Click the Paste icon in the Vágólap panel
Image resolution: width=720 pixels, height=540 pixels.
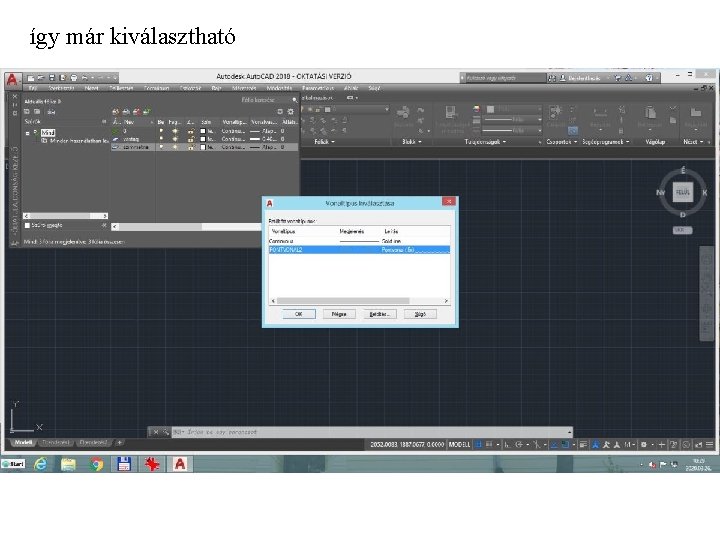point(650,112)
